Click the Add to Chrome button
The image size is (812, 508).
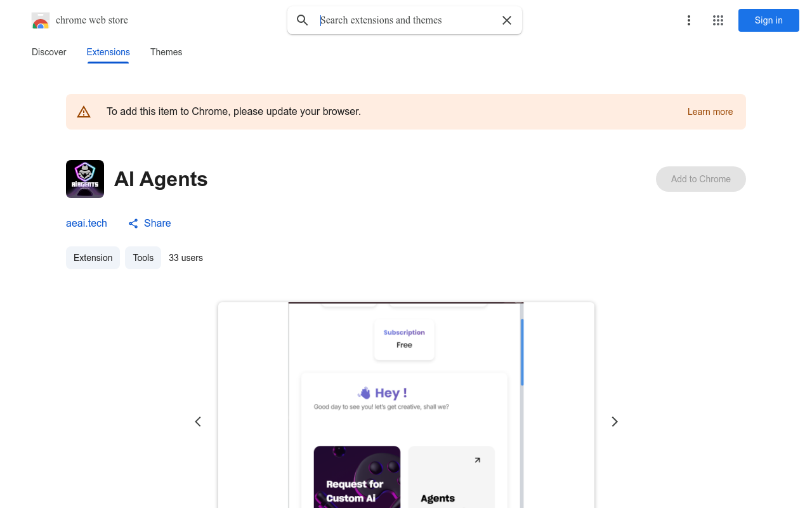[x=701, y=179]
